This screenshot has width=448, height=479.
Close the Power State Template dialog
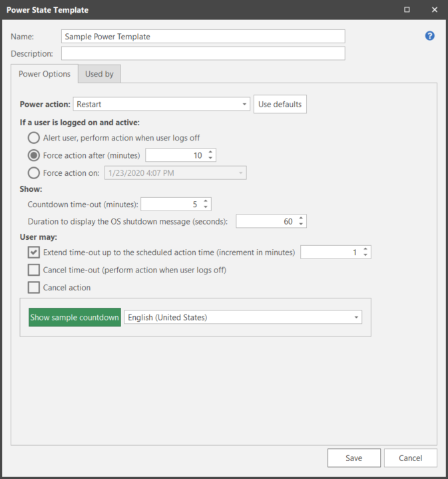(435, 10)
